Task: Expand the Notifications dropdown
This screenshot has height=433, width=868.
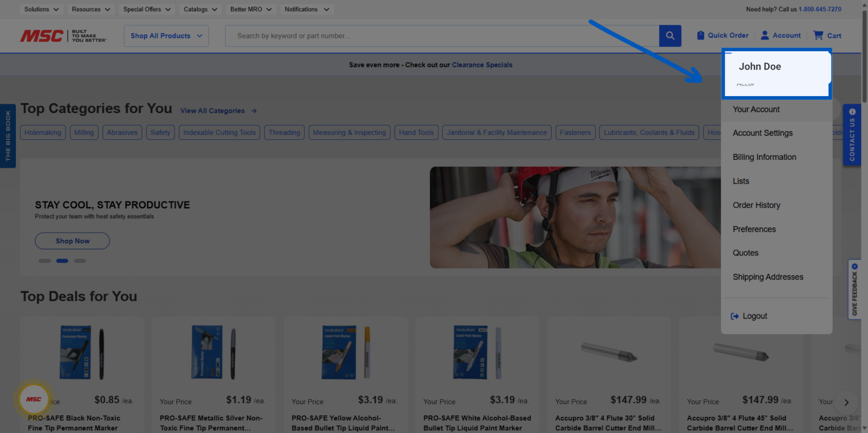Action: click(x=307, y=9)
